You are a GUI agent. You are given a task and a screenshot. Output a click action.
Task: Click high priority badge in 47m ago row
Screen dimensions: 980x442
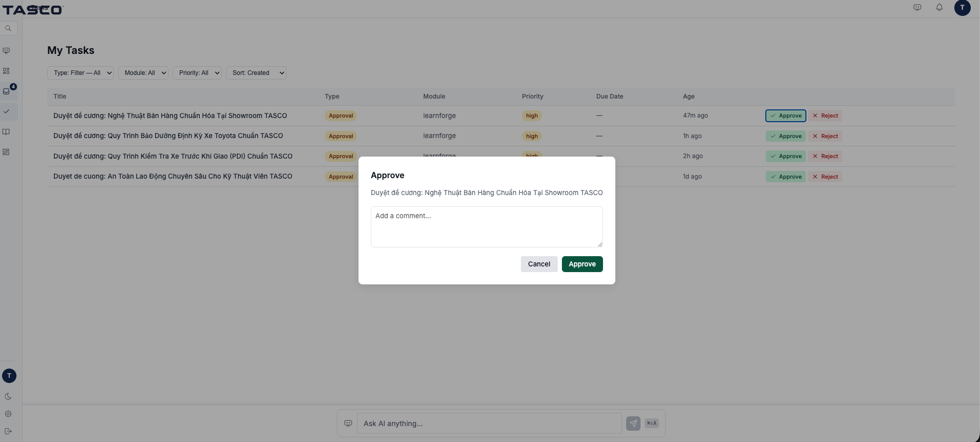[532, 116]
